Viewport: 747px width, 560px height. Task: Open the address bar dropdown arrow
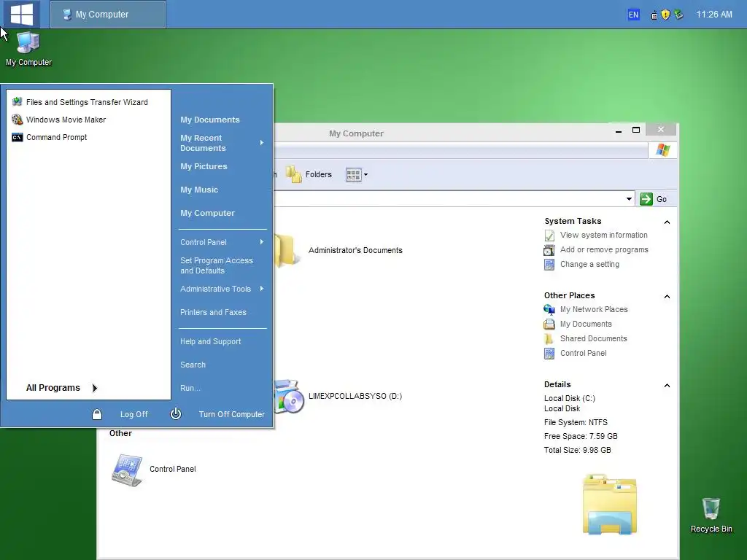(629, 199)
